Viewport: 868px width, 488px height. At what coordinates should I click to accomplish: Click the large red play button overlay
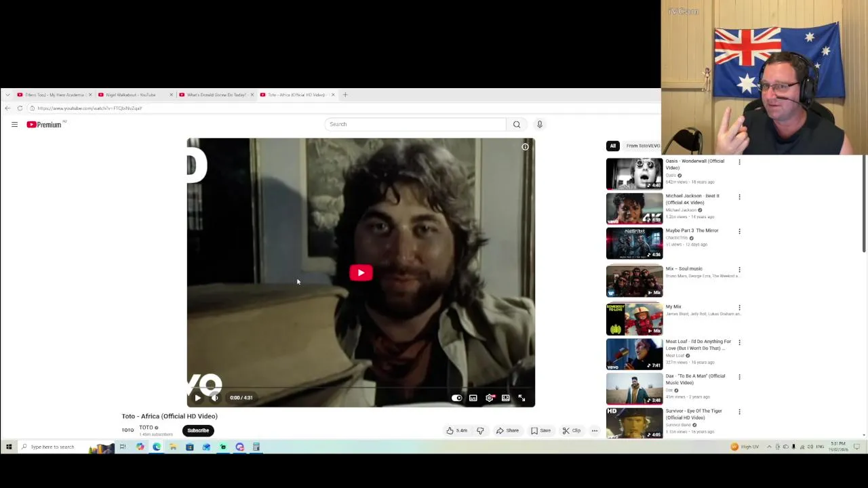tap(361, 272)
